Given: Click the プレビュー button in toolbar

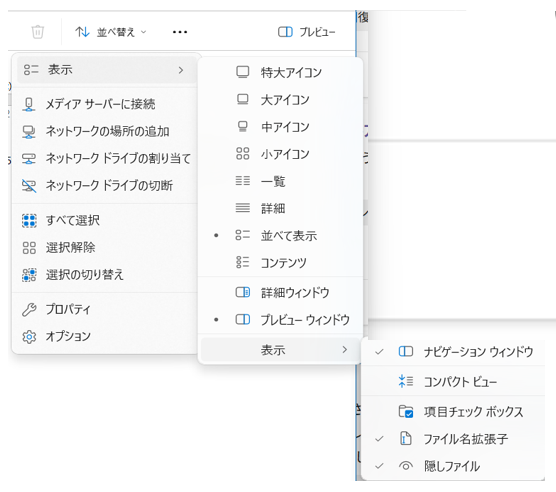Looking at the screenshot, I should click(306, 32).
